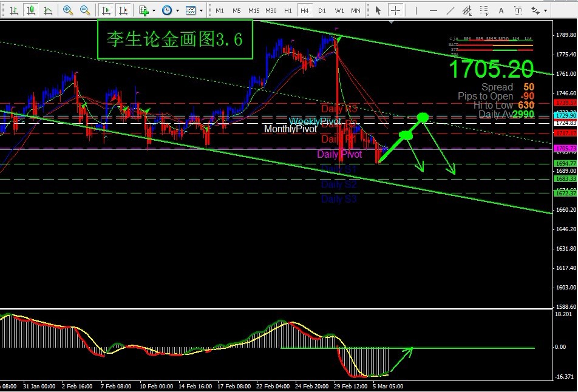Activate the crosshair tool
This screenshot has height=392, width=578.
(x=396, y=10)
